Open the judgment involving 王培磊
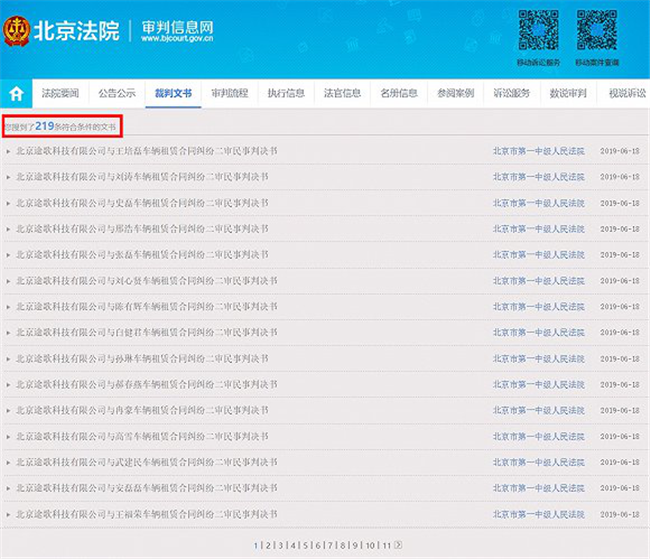 tap(147, 151)
